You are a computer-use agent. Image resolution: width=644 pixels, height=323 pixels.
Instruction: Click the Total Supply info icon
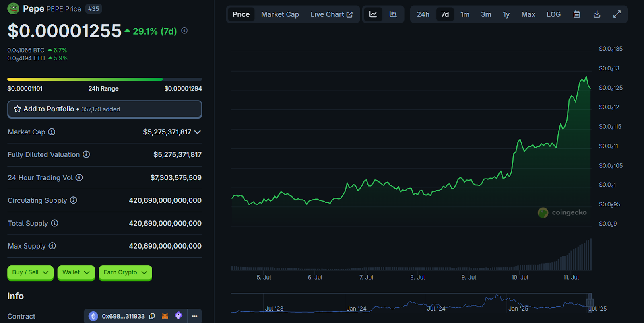(54, 223)
